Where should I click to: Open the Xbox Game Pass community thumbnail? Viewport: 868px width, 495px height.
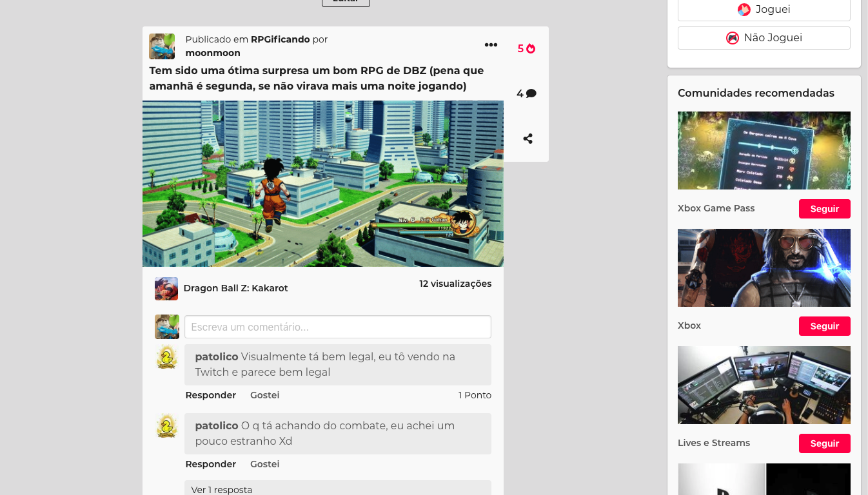[x=764, y=151]
